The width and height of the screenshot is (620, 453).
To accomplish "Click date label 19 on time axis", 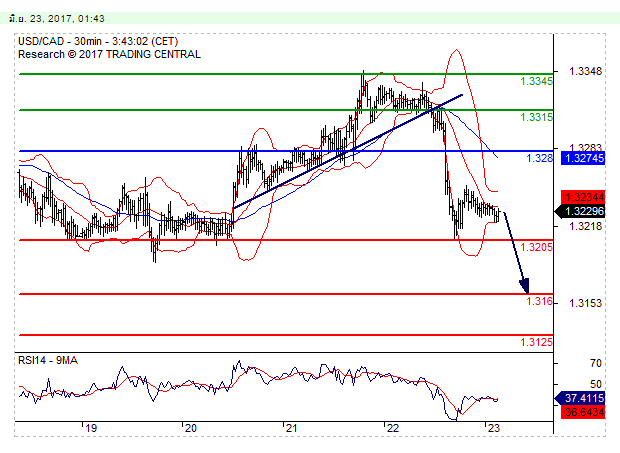I will [91, 428].
